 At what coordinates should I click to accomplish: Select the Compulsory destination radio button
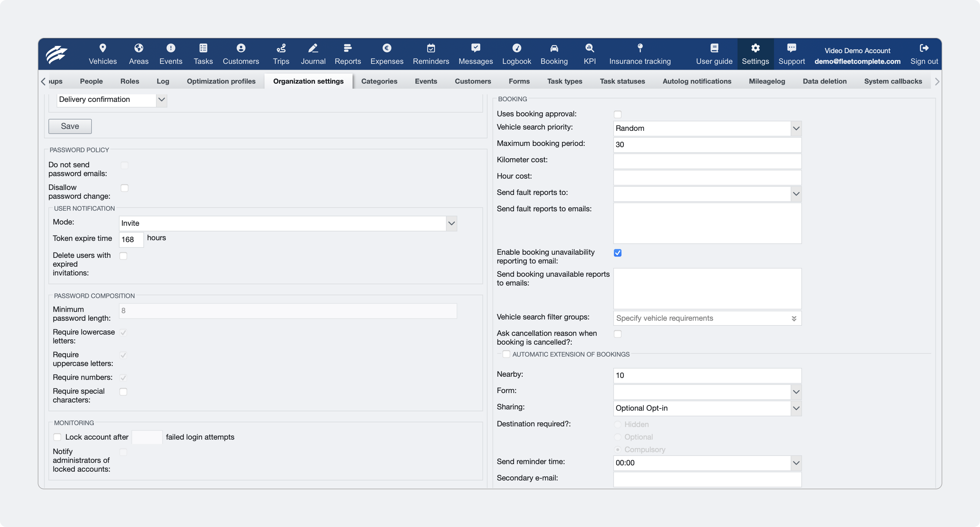coord(617,449)
